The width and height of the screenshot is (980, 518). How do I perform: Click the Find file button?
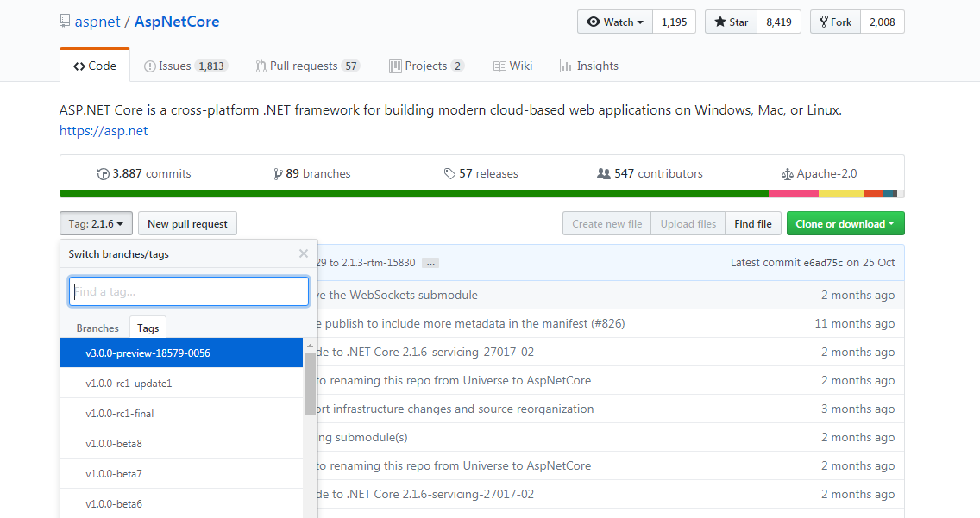click(x=753, y=223)
